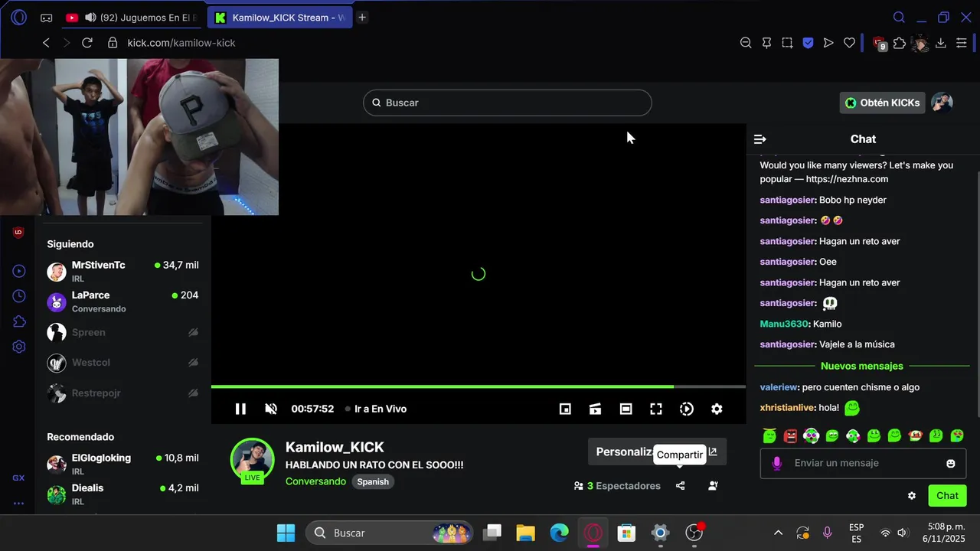This screenshot has height=551, width=980.
Task: Open MrStivenTc followed channel
Action: point(122,271)
